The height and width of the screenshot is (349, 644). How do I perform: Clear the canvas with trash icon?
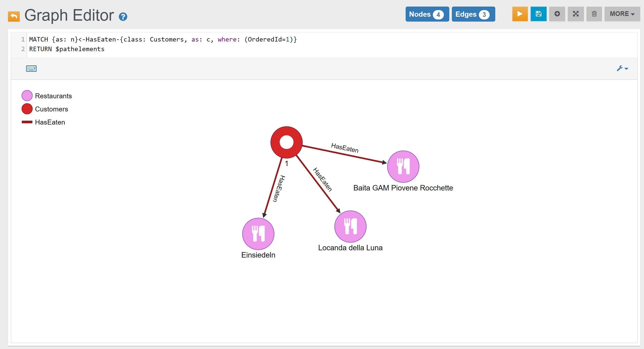(594, 14)
